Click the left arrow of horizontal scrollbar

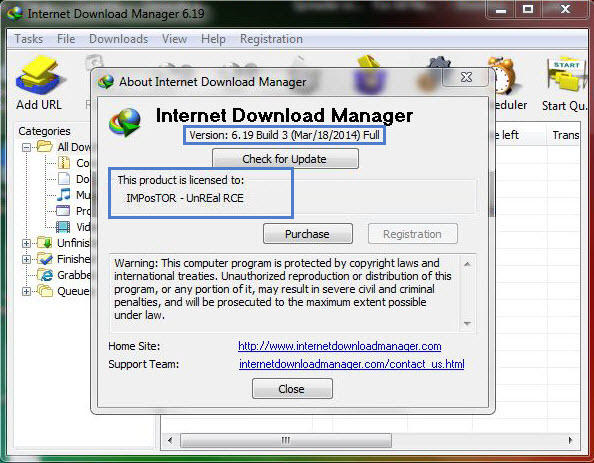pos(170,440)
